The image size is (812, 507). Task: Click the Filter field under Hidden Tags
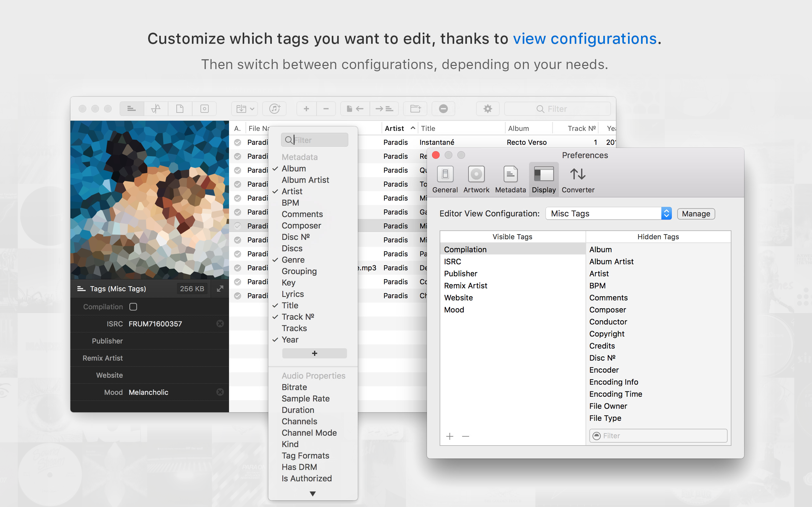[657, 436]
